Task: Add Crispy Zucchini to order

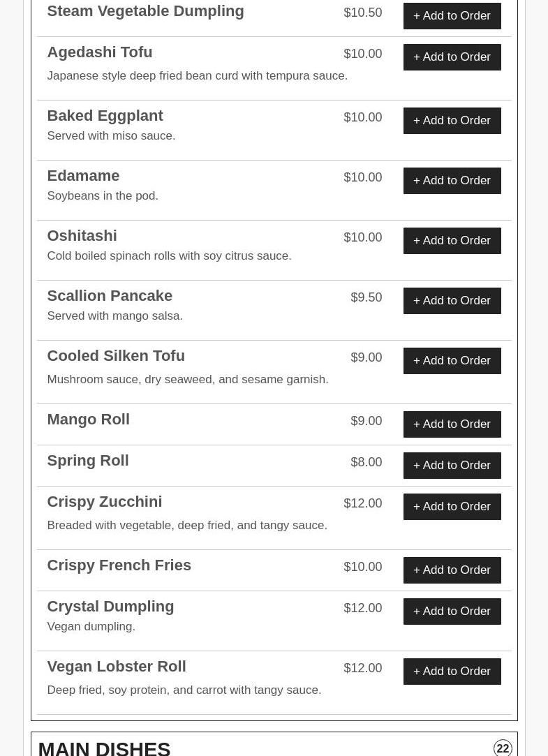Action: pos(452,507)
